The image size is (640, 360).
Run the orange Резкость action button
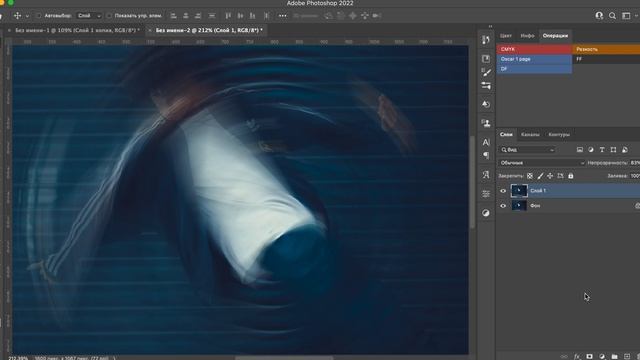(606, 49)
